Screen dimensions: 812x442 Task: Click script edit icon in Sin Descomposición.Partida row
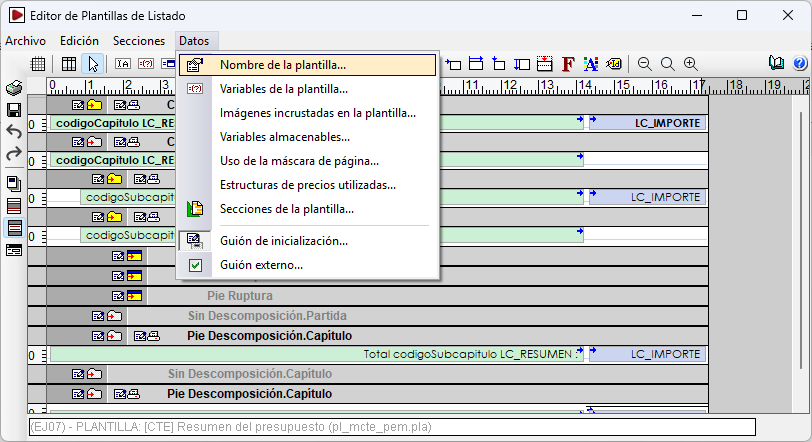tap(98, 316)
